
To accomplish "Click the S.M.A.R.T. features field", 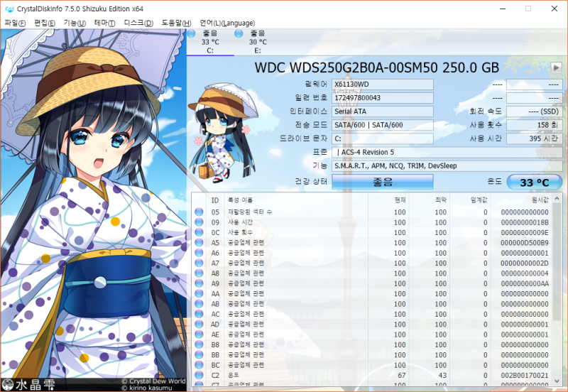I will [x=447, y=166].
